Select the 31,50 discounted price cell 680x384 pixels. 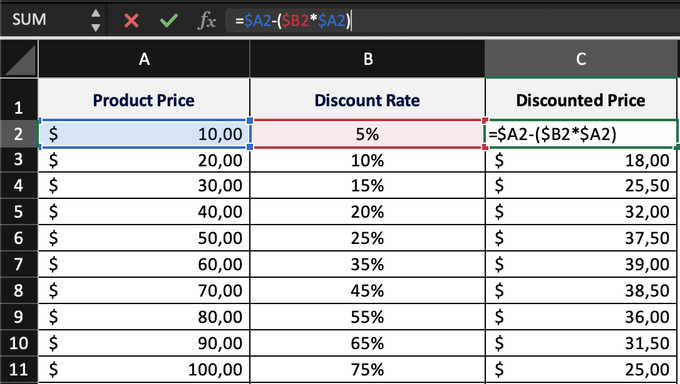tap(581, 343)
